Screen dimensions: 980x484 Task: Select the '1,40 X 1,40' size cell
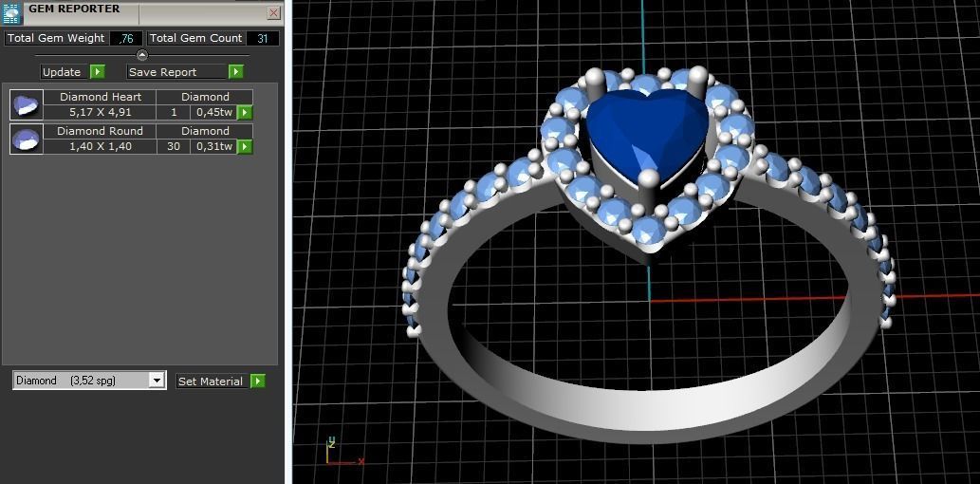tap(101, 146)
